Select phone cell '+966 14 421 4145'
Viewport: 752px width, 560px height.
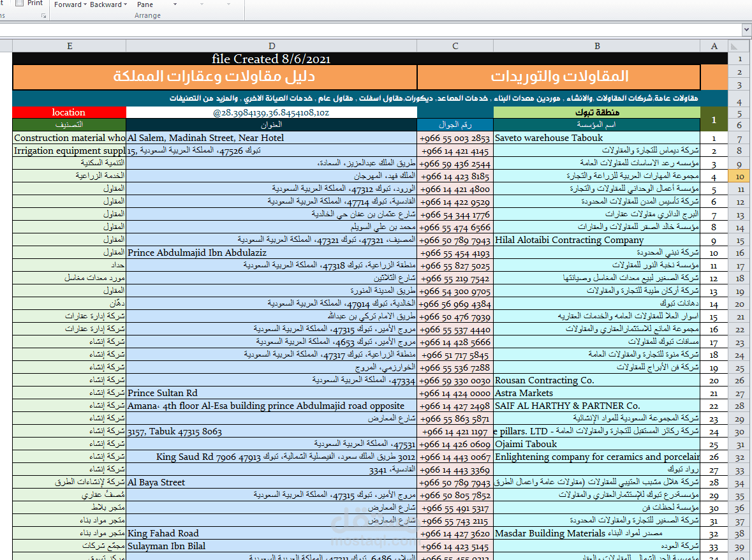pyautogui.click(x=455, y=151)
